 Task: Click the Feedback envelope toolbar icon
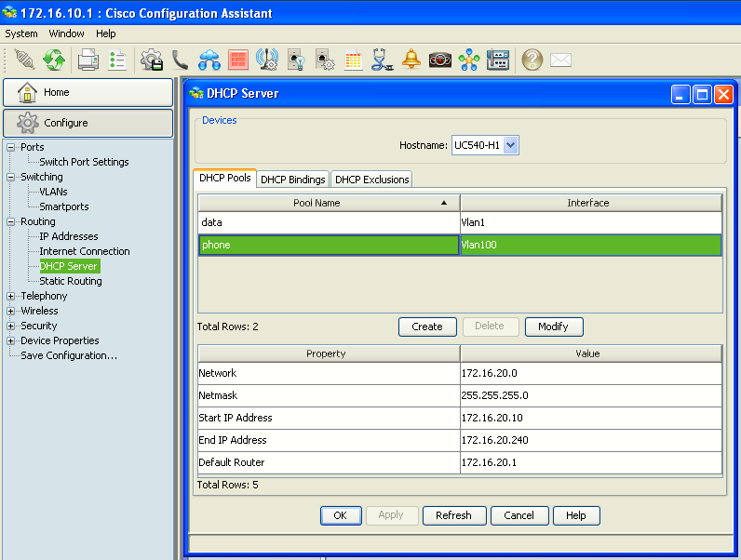[561, 60]
